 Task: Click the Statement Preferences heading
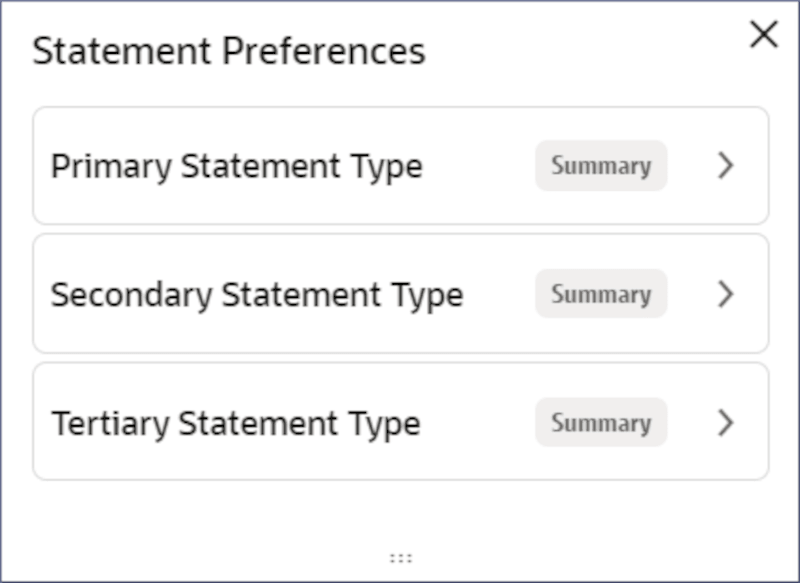tap(228, 50)
